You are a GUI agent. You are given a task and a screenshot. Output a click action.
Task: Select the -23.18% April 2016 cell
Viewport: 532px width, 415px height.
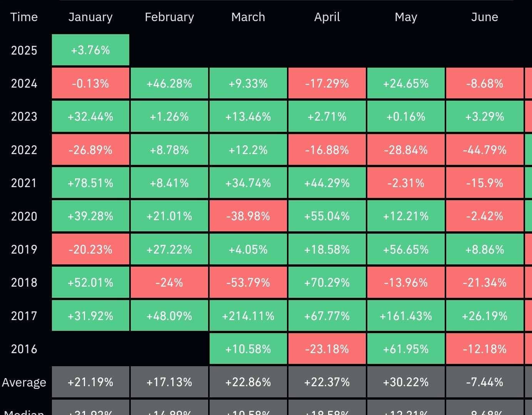[x=327, y=349]
